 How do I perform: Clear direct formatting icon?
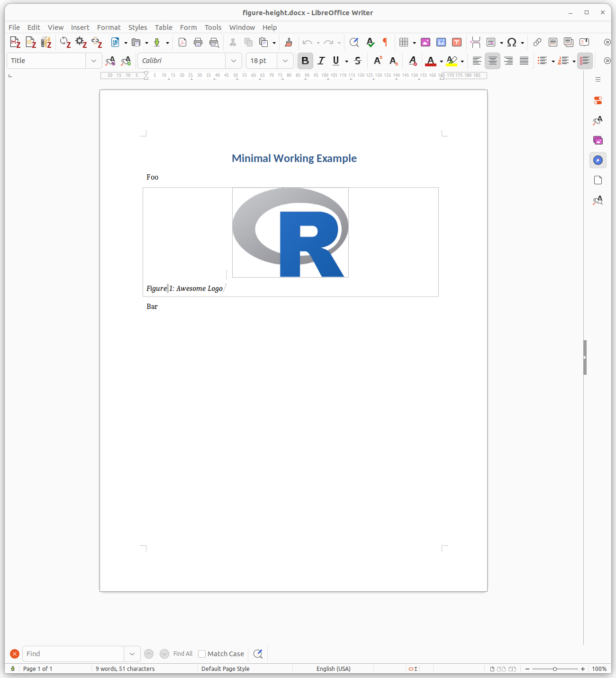(x=413, y=61)
